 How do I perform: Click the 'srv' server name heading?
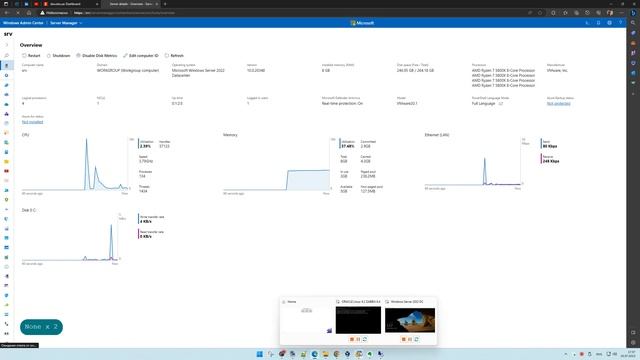tap(8, 34)
